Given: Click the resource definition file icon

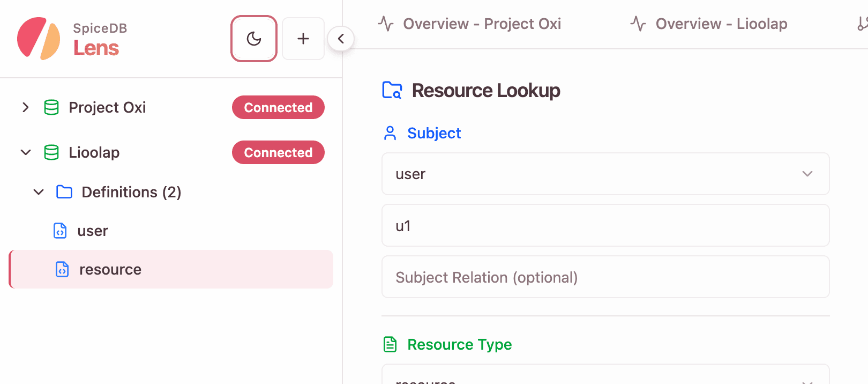Looking at the screenshot, I should click(x=62, y=269).
